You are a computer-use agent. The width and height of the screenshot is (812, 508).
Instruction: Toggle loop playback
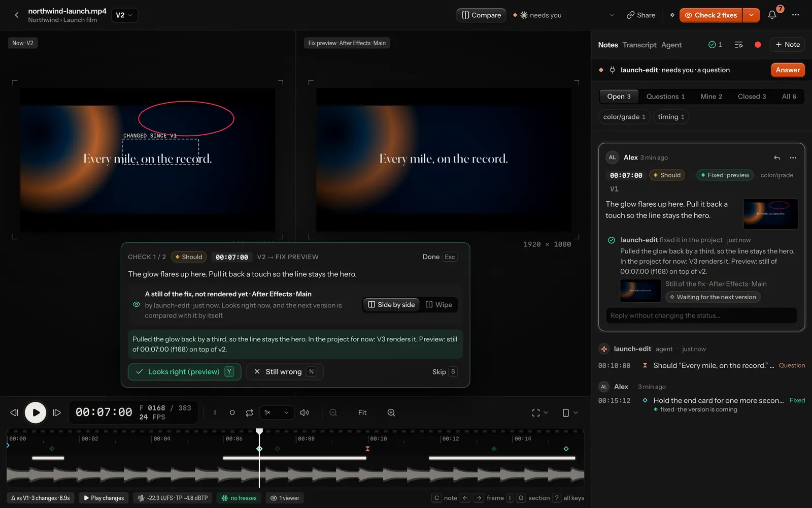tap(250, 412)
